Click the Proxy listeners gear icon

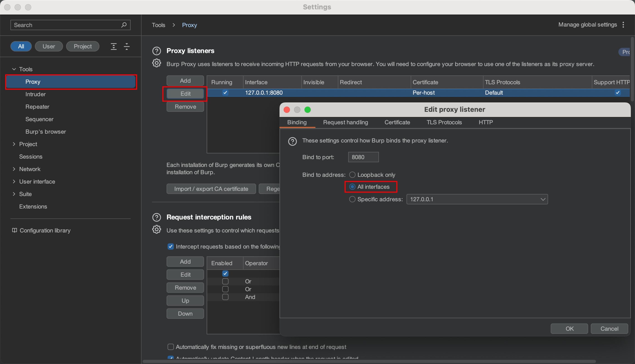click(x=156, y=63)
